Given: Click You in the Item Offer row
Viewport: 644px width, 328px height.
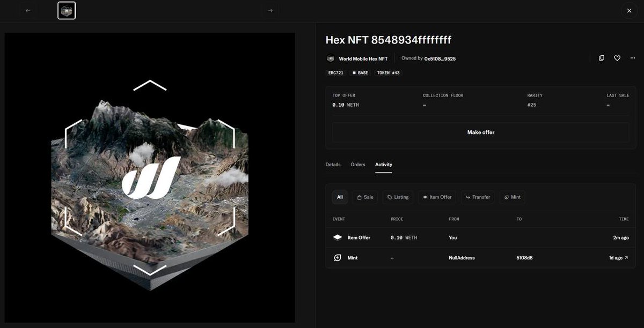Looking at the screenshot, I should coord(453,237).
